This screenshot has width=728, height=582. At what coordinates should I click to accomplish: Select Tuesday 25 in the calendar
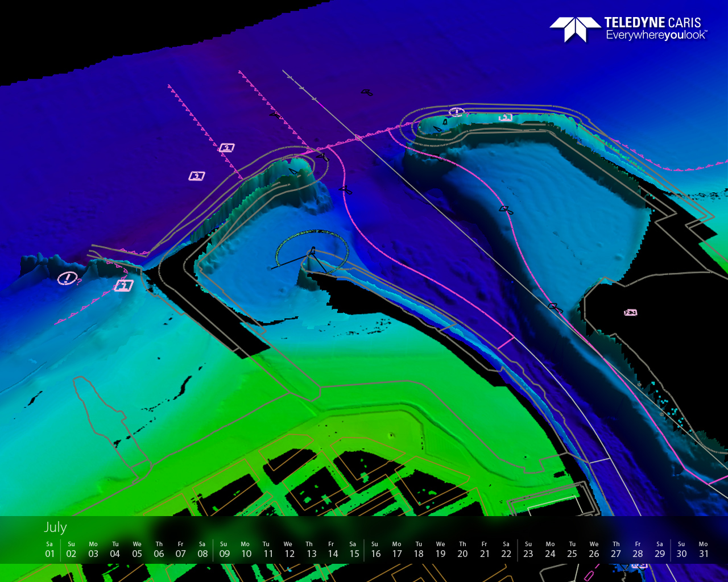(x=572, y=550)
